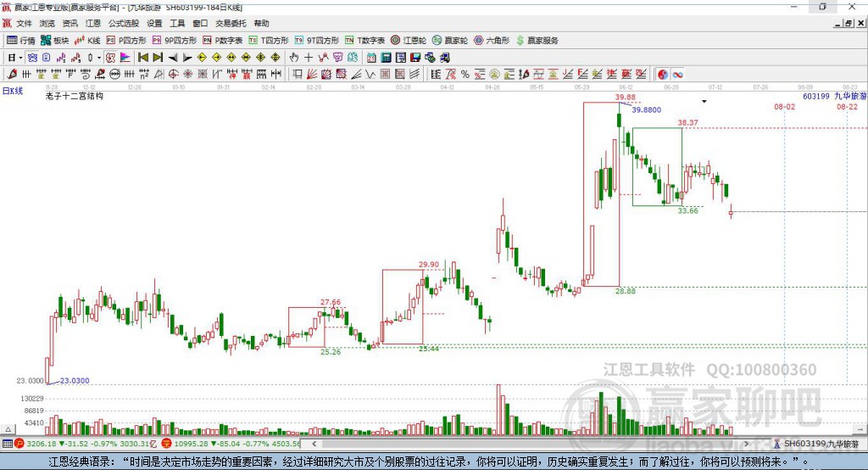Screen dimensions: 868x470
Task: Save chart with floppy disk icon
Action: tap(415, 58)
